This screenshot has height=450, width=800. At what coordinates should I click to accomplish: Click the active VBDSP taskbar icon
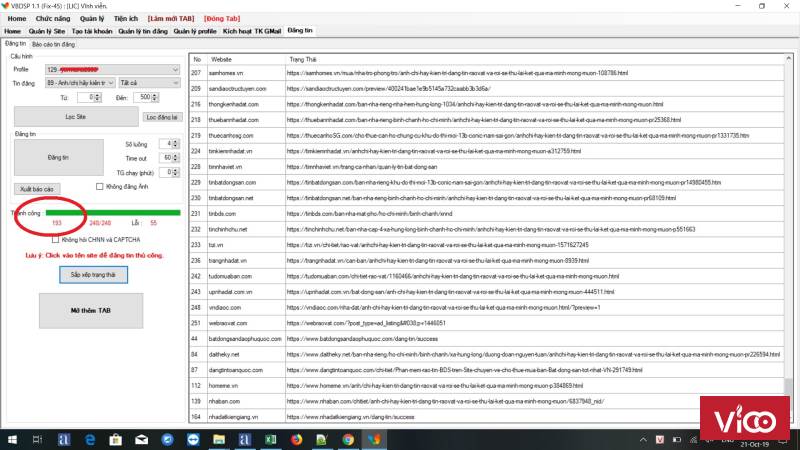374,439
